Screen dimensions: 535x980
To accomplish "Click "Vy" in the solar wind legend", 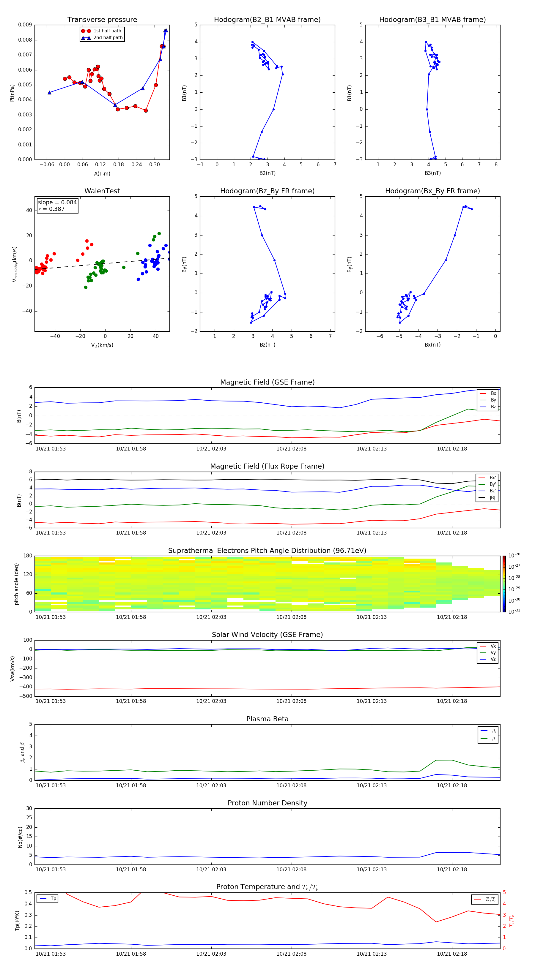I will [493, 653].
